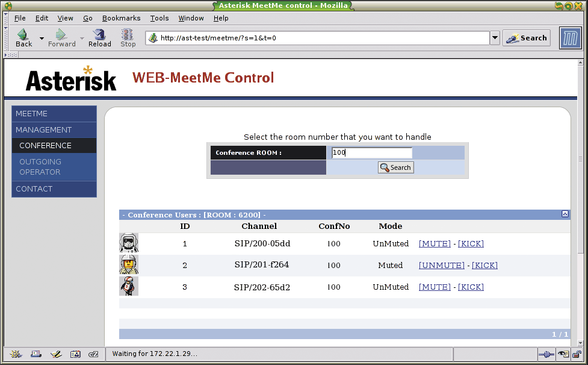Open Mail from the status bar icon
This screenshot has width=588, height=365.
(x=36, y=354)
